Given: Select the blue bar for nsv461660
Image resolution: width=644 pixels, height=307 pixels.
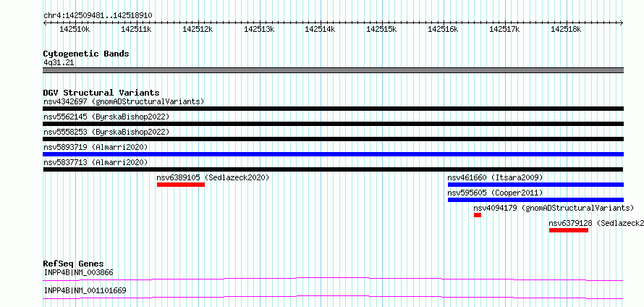Looking at the screenshot, I should point(535,185).
